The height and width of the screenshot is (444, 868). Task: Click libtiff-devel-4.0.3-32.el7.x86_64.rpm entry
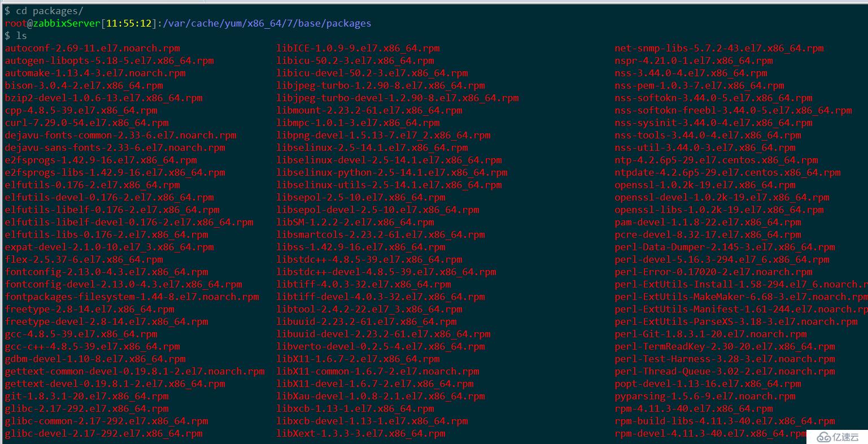pyautogui.click(x=381, y=297)
